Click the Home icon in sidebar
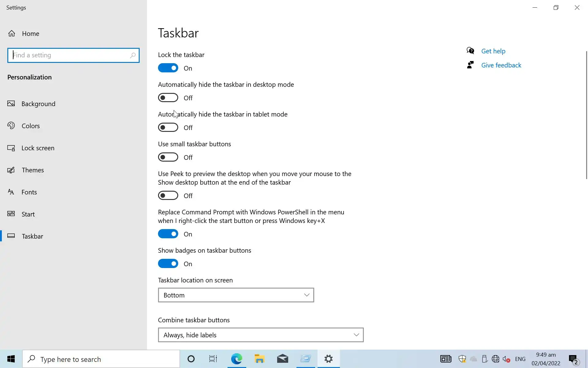The image size is (588, 368). (x=12, y=33)
